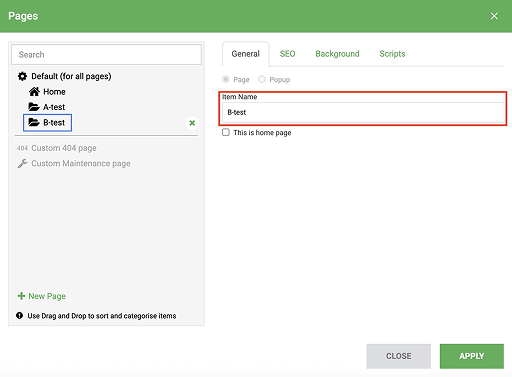Focus the Search pages field
Viewport: 512px width, 377px height.
(106, 55)
